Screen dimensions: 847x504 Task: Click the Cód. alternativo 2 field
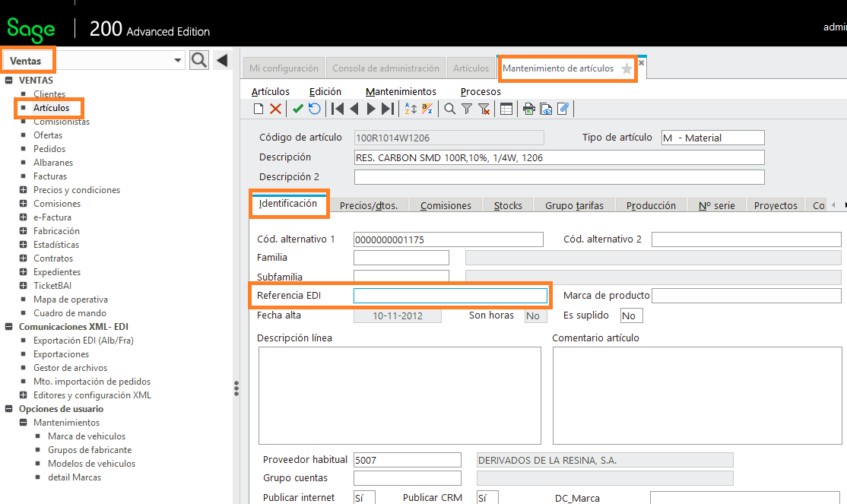pos(746,239)
